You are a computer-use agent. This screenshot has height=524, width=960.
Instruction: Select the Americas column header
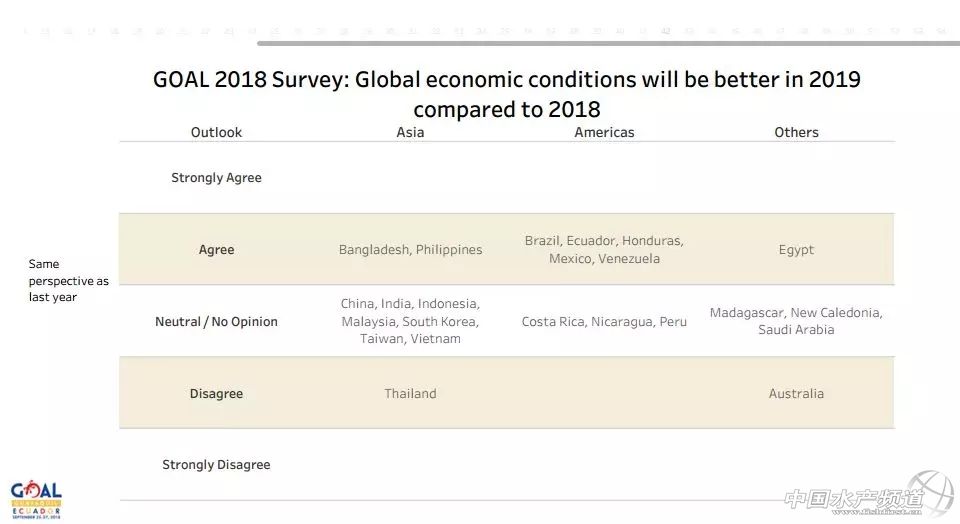604,132
